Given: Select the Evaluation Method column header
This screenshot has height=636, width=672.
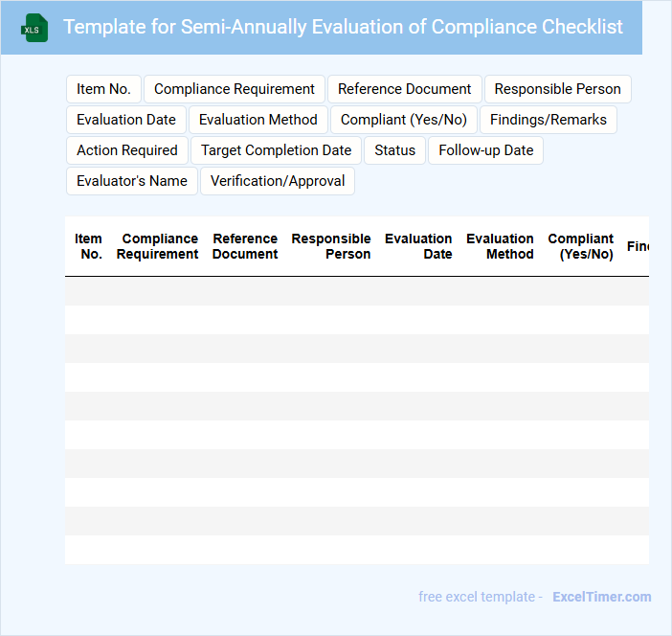Looking at the screenshot, I should (x=500, y=246).
